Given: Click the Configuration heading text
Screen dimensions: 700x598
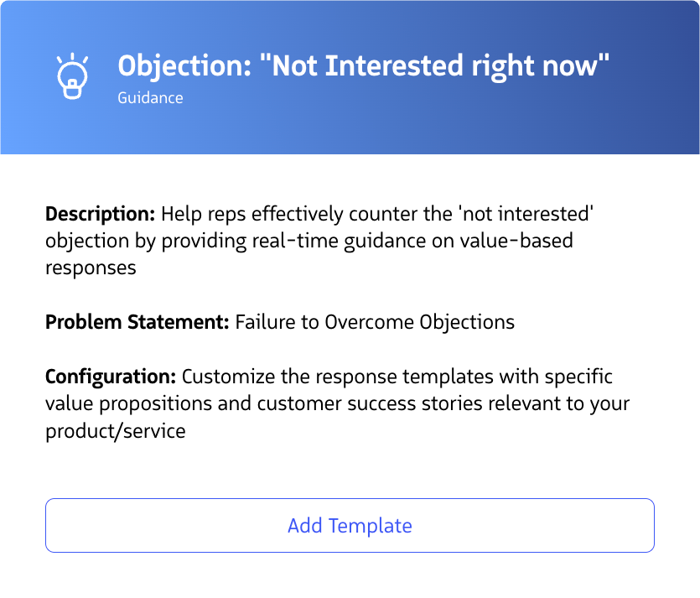Looking at the screenshot, I should tap(111, 377).
